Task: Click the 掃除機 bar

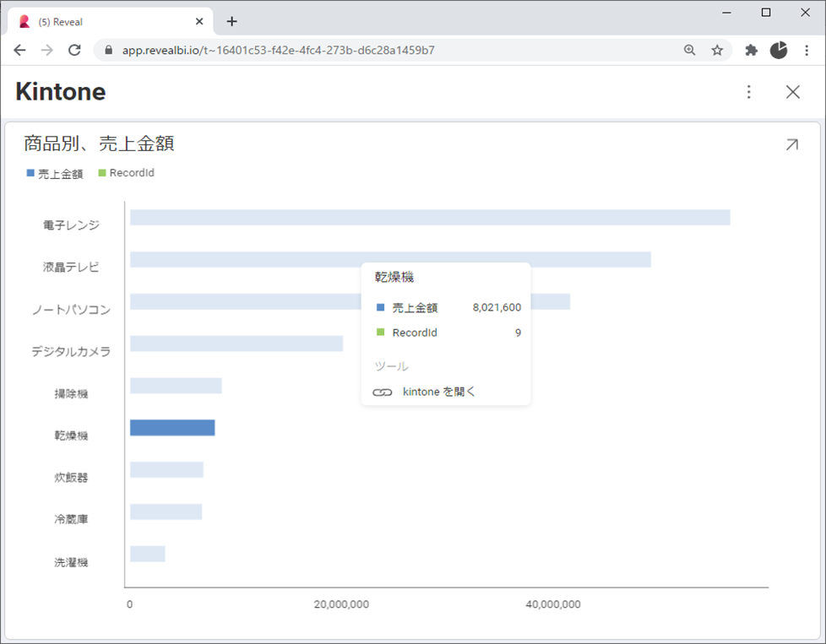Action: (x=176, y=386)
